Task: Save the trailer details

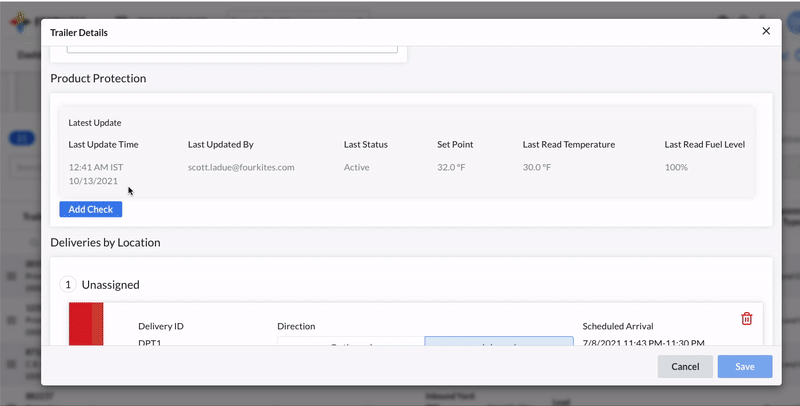Action: [744, 366]
